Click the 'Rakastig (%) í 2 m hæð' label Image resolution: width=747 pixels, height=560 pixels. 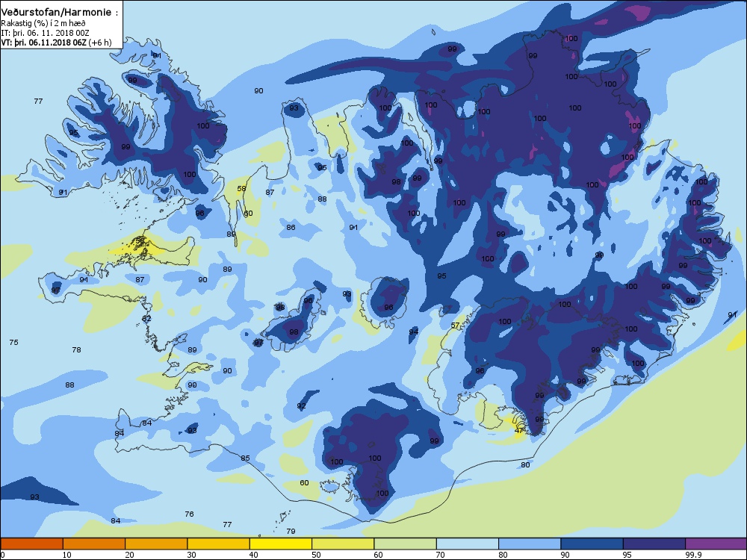(x=43, y=23)
